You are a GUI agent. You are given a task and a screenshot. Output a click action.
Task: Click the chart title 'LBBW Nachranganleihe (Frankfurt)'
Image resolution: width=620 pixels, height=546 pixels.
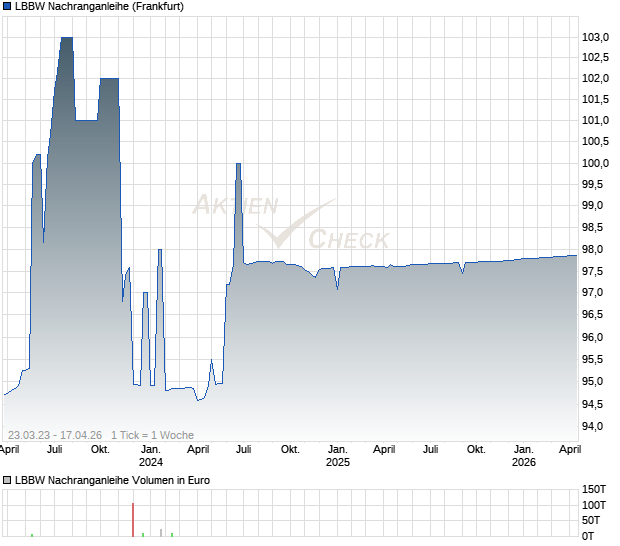[101, 6]
